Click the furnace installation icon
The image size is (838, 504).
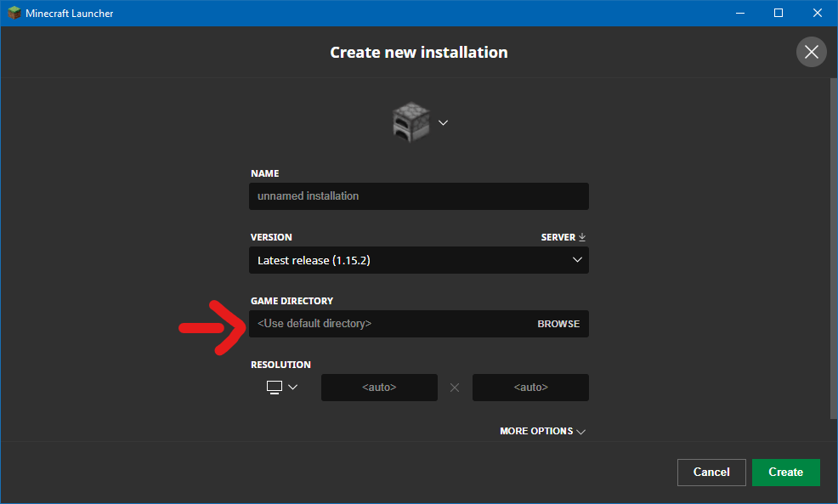[411, 122]
